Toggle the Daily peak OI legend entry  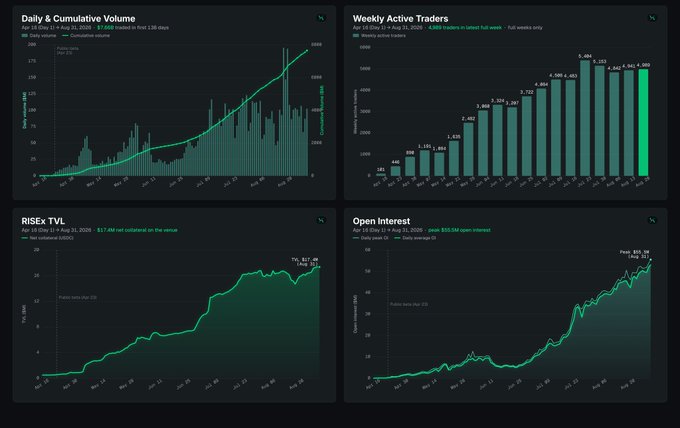(x=371, y=238)
